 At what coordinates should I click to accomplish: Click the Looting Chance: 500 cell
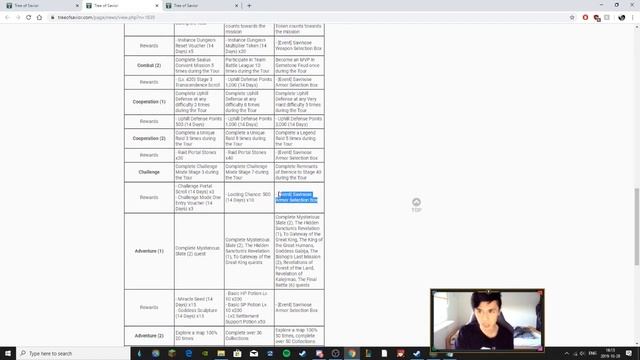pos(249,197)
